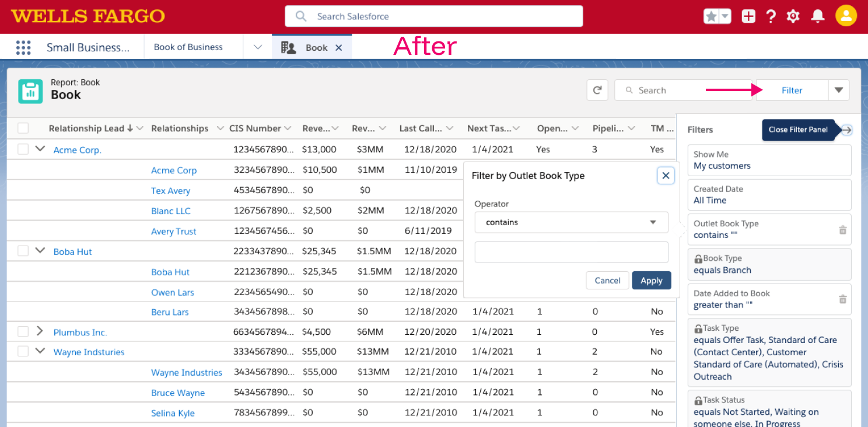Open the help question mark icon
This screenshot has height=427, width=868.
pyautogui.click(x=771, y=16)
